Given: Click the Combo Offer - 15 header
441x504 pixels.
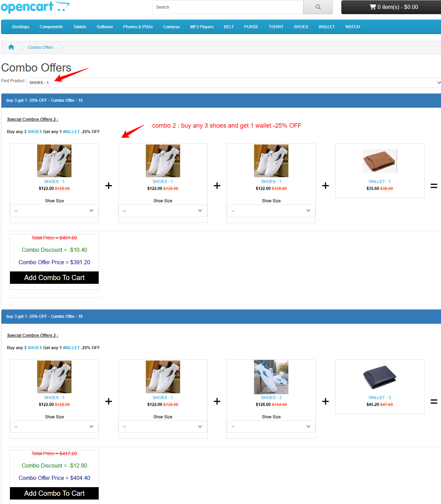Looking at the screenshot, I should coord(221,100).
